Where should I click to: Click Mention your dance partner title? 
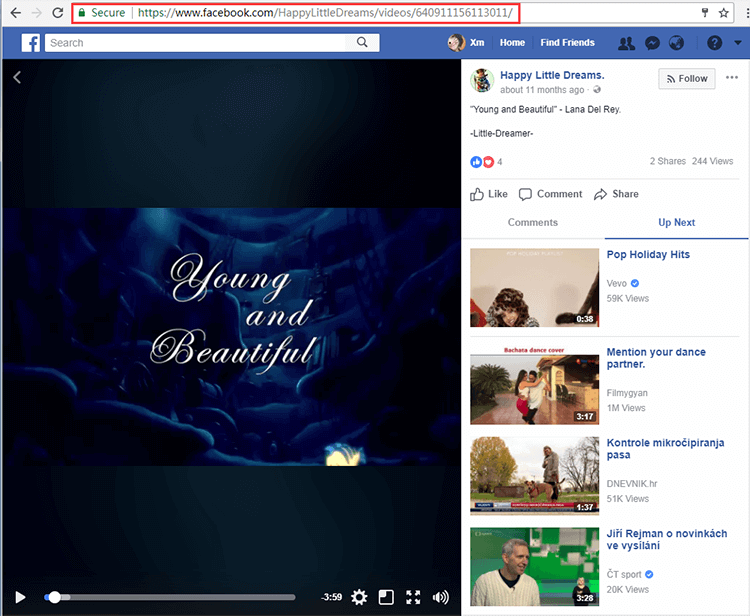(656, 358)
